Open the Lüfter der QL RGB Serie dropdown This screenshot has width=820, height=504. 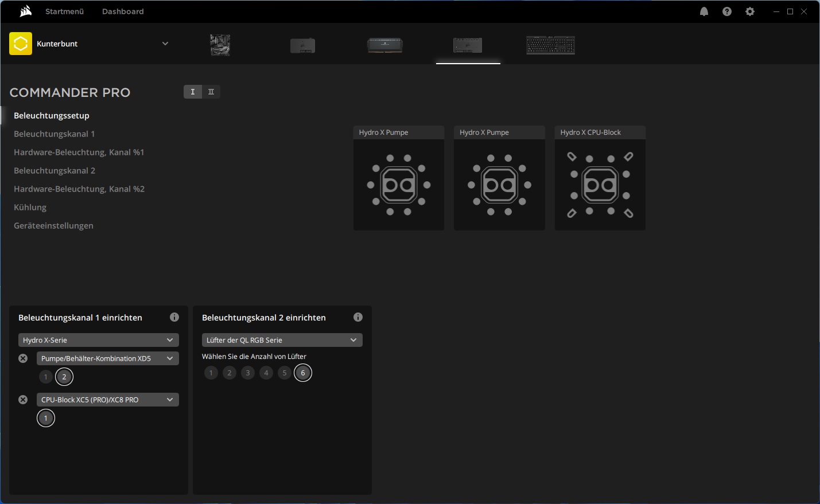tap(282, 340)
